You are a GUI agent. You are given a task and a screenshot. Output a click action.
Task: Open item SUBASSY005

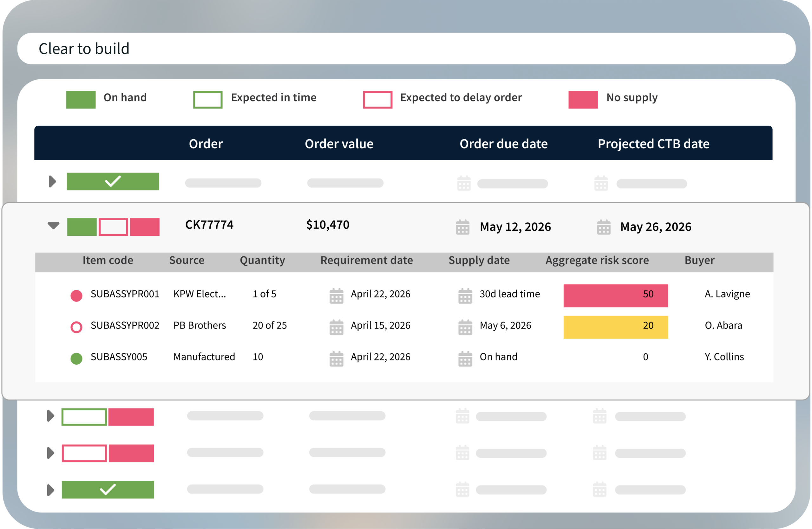[x=119, y=357]
